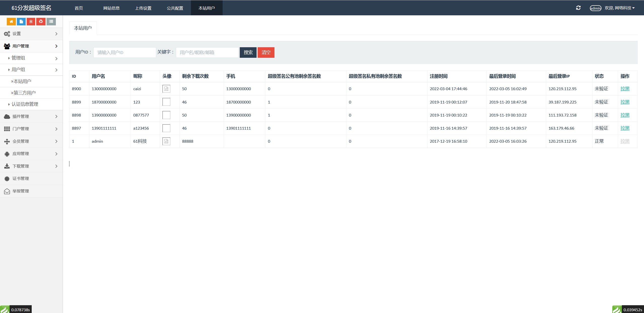Expand the 应用管理 section chevron
Viewport: 644px width, 313px height.
click(56, 154)
